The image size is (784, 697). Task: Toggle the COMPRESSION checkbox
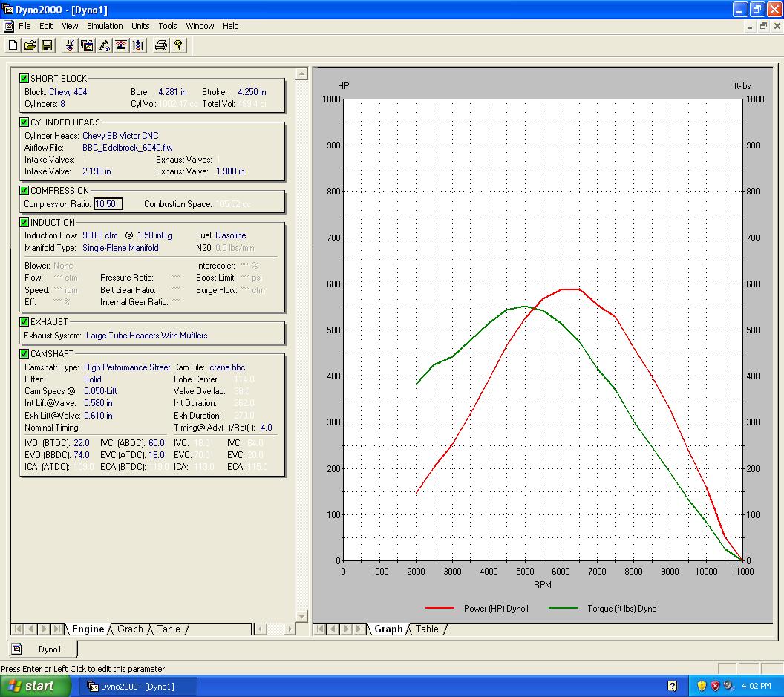coord(24,191)
